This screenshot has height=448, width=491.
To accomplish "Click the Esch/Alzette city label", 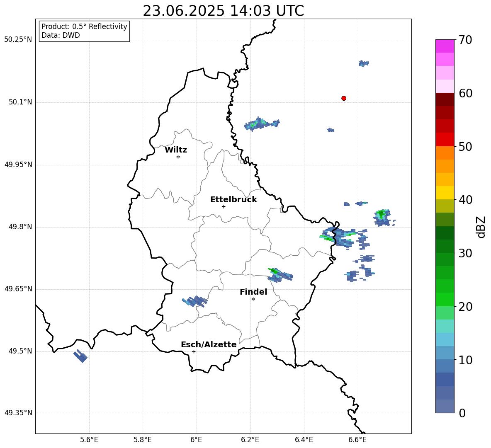I will [209, 344].
